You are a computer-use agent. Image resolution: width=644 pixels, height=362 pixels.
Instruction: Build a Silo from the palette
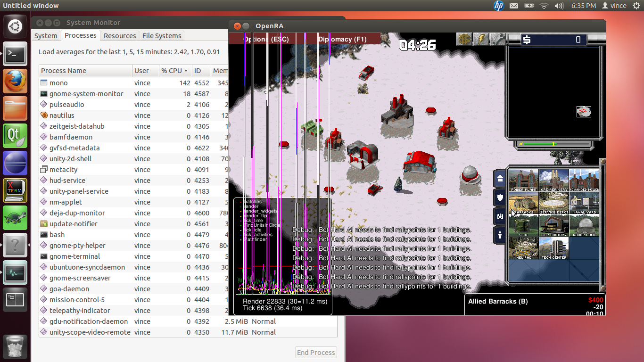click(524, 225)
